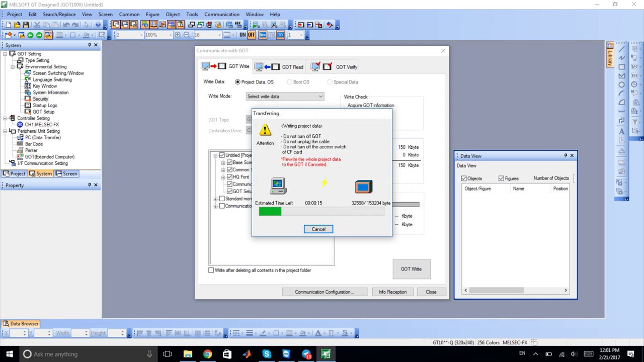Select the Rectangle figure tool
The width and height of the screenshot is (644, 362).
tap(621, 67)
